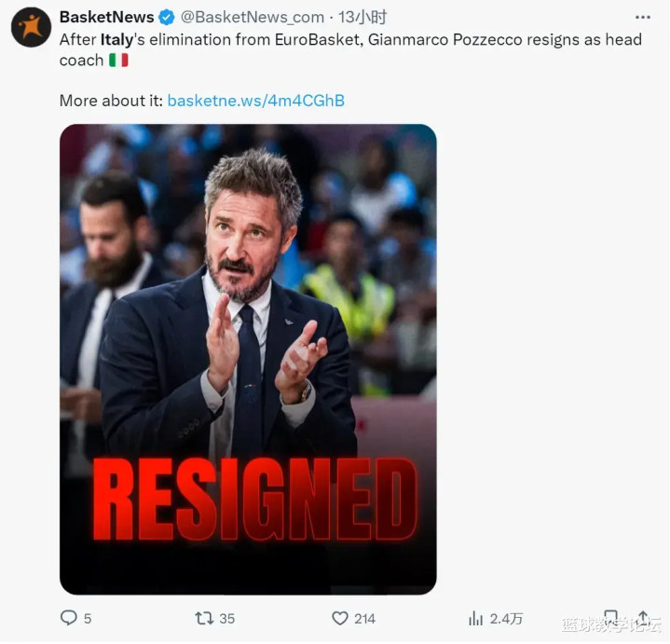Select the bold Italy keyword

coord(116,40)
